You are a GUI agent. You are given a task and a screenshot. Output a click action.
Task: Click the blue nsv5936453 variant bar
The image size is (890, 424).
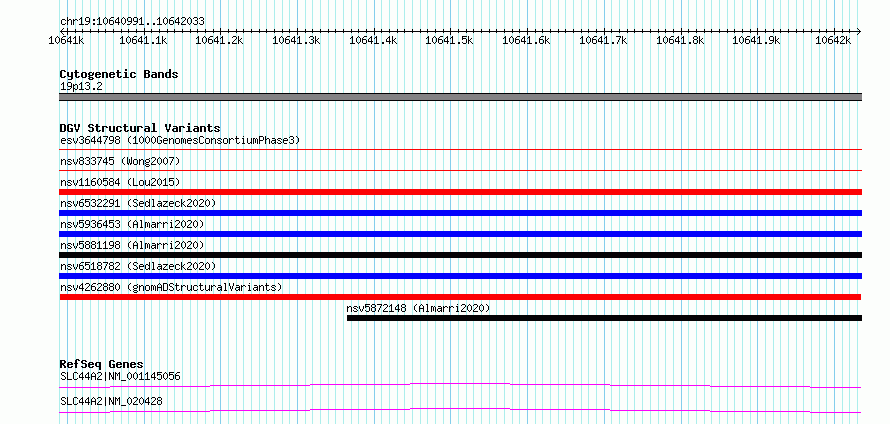[461, 234]
